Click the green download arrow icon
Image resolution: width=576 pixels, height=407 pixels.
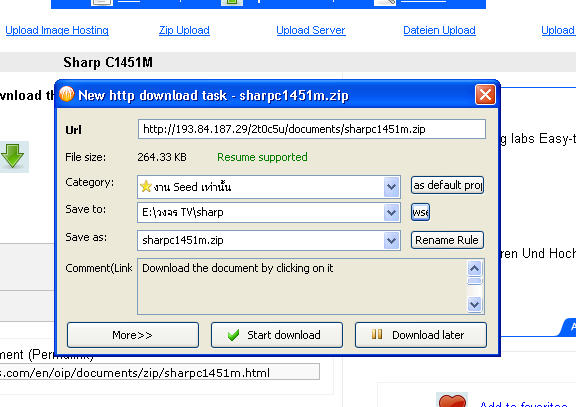13,156
